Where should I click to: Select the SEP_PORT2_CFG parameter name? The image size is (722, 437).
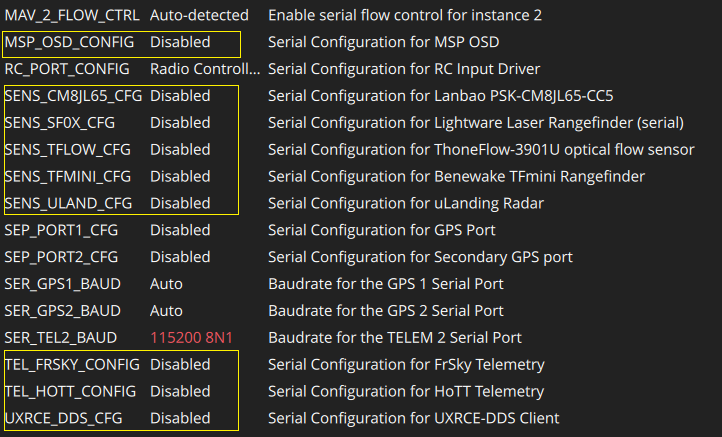[x=62, y=257]
